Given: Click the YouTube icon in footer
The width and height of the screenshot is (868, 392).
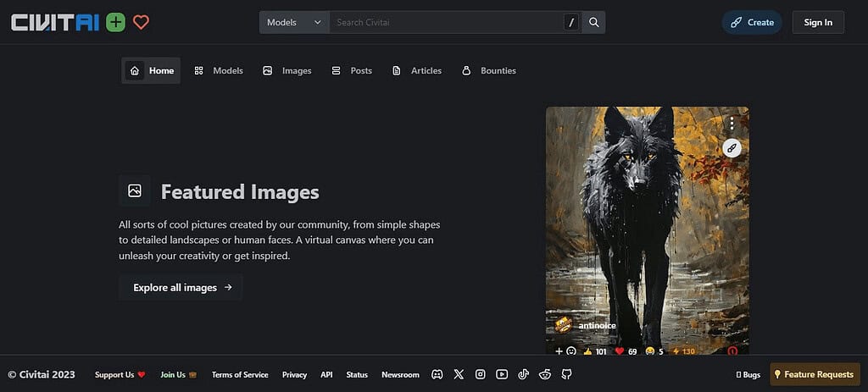Looking at the screenshot, I should click(x=502, y=374).
